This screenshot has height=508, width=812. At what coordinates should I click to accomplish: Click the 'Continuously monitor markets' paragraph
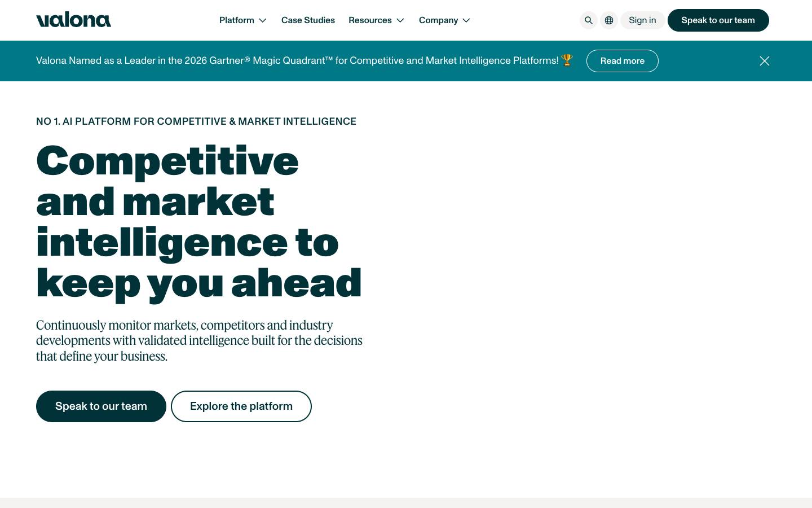point(199,340)
